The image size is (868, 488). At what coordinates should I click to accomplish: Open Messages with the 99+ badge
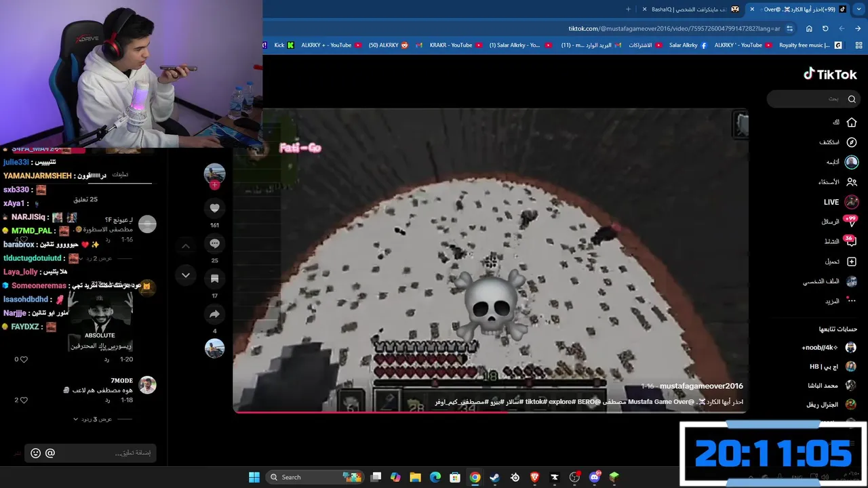851,222
